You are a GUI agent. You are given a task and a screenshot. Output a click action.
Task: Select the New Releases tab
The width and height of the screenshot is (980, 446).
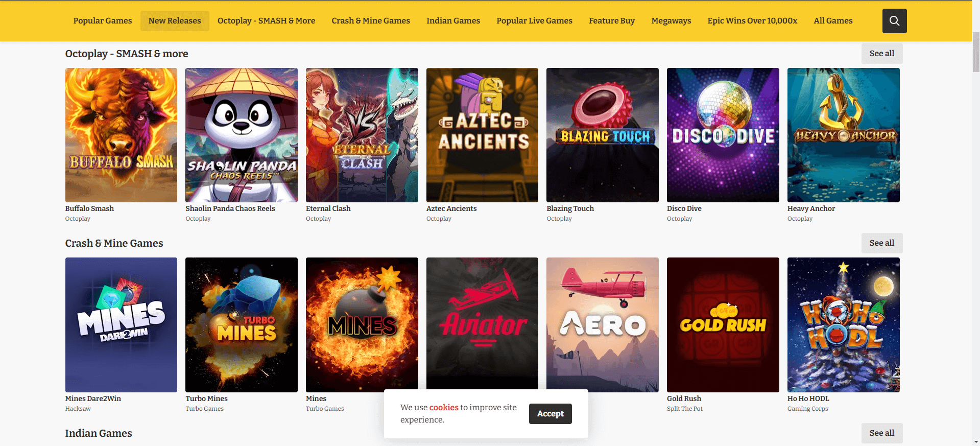pos(175,21)
